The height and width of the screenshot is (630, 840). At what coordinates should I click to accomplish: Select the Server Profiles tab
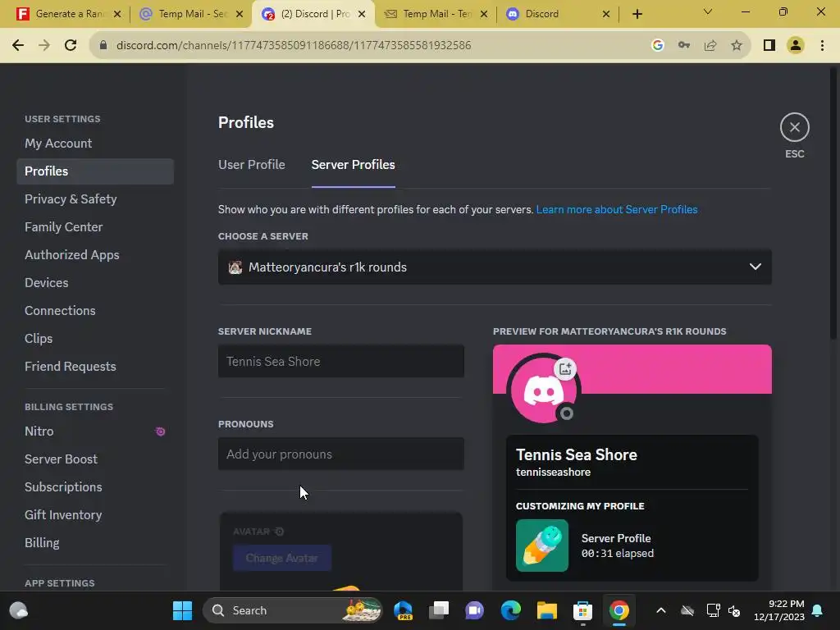tap(353, 164)
